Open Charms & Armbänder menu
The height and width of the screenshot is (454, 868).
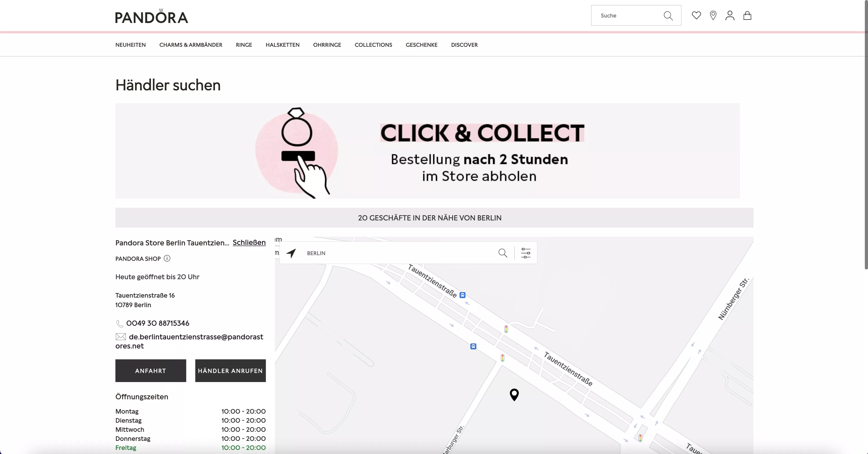pos(191,45)
